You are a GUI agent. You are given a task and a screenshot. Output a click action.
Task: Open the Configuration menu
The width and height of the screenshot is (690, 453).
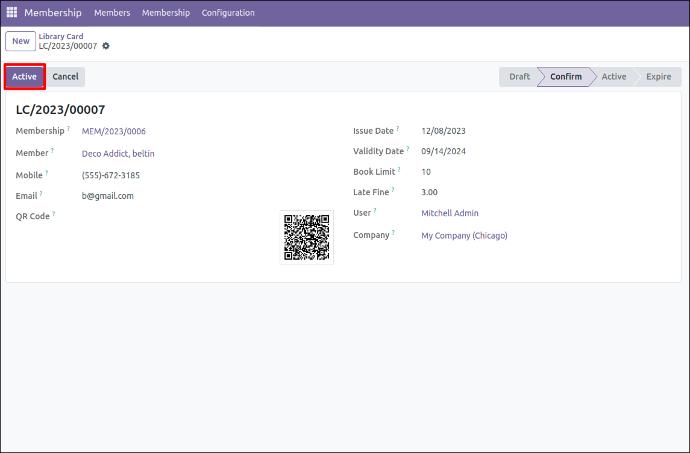(x=228, y=13)
